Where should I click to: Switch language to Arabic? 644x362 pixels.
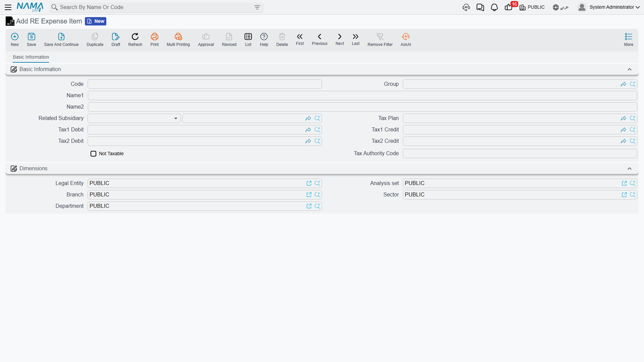click(561, 7)
